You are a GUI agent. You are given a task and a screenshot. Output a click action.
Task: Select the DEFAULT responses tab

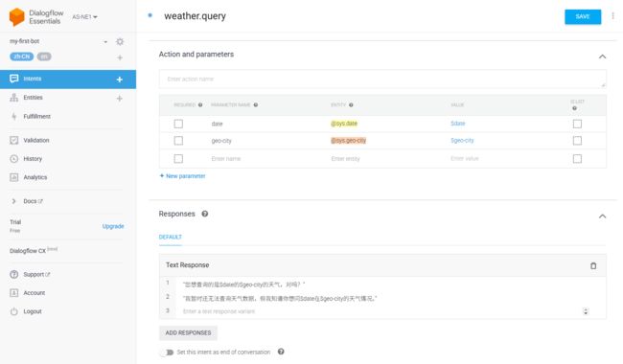[170, 237]
